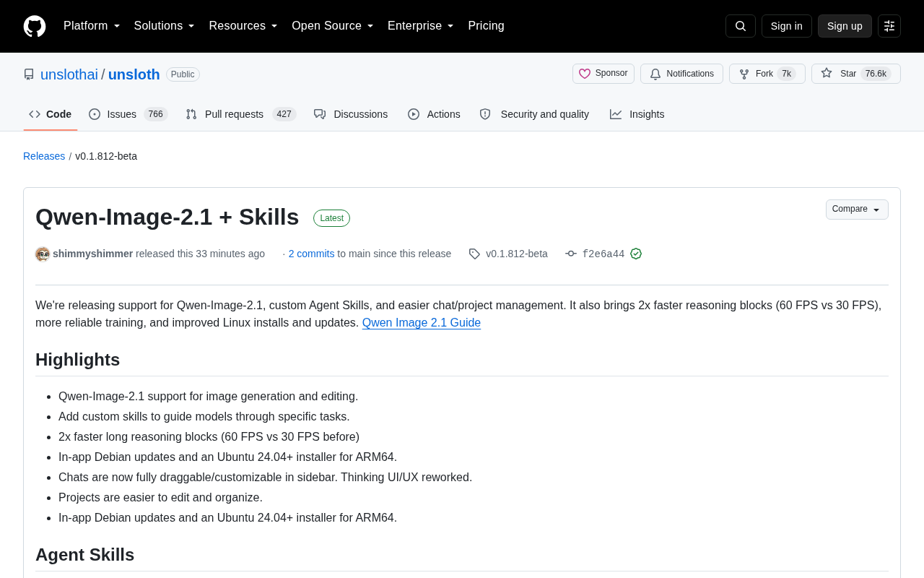This screenshot has height=578, width=924.
Task: Click Sign up button
Action: [845, 26]
